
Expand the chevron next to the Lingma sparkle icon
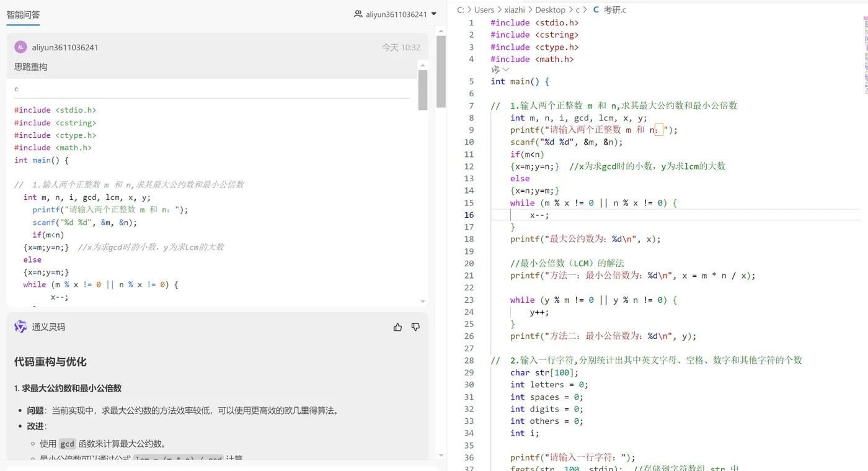(506, 70)
